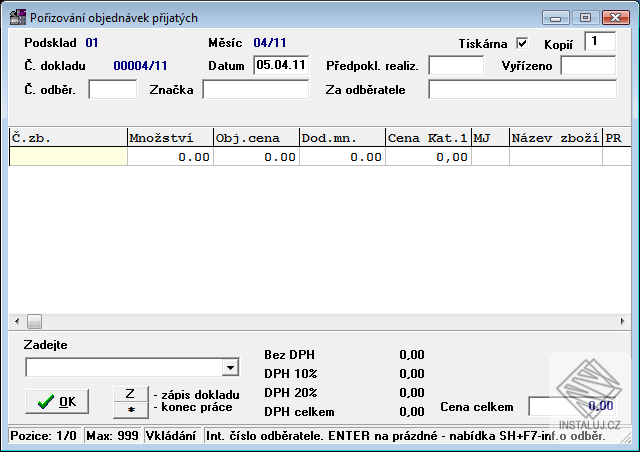Click the Max: 999 status bar entry

tap(112, 436)
